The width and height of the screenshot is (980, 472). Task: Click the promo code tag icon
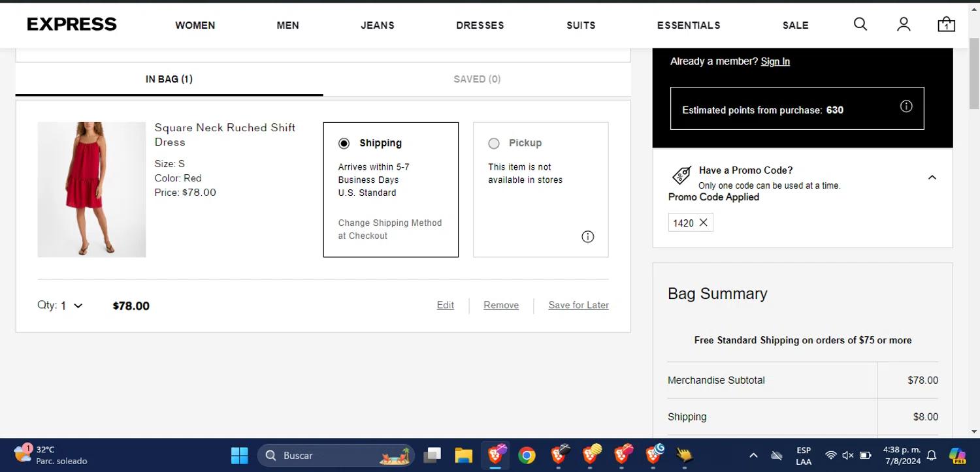[681, 175]
